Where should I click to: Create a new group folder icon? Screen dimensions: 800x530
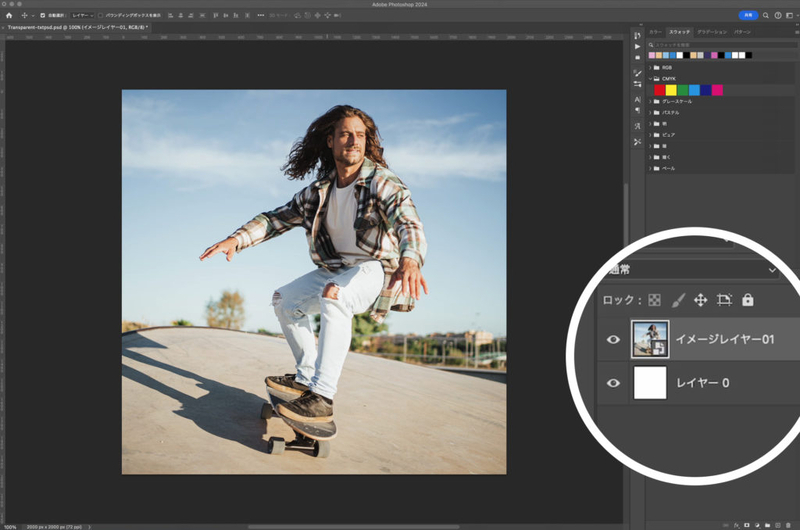click(767, 525)
